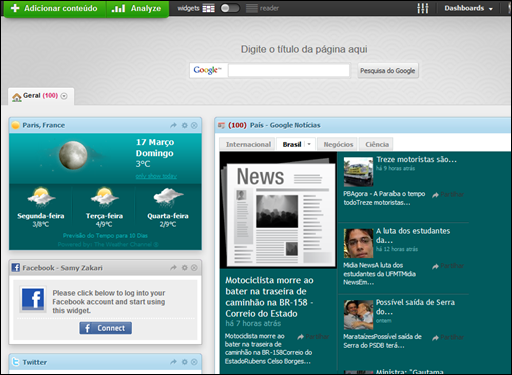
Task: Click the page title placeholder text
Action: coord(304,49)
